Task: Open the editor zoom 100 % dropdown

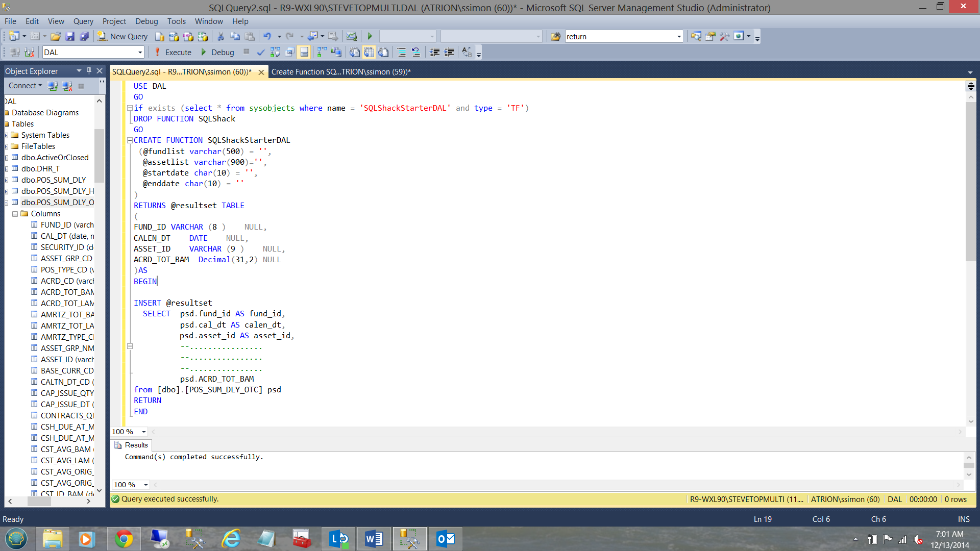Action: (144, 432)
